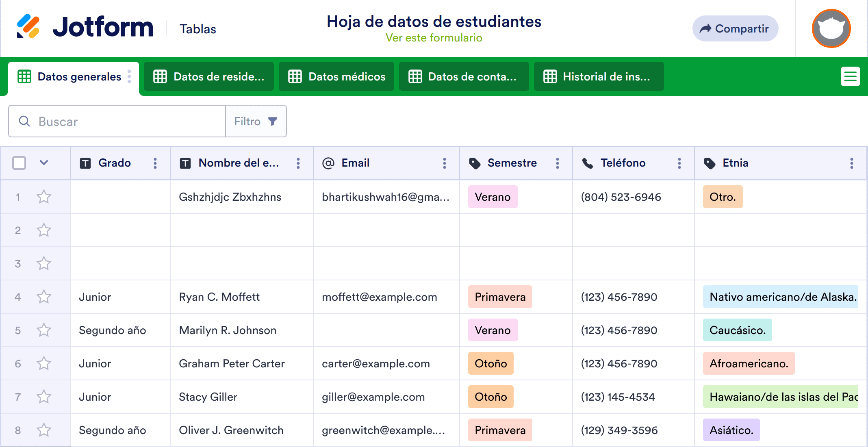Image resolution: width=868 pixels, height=447 pixels.
Task: Click the Tablas product label
Action: [x=198, y=29]
